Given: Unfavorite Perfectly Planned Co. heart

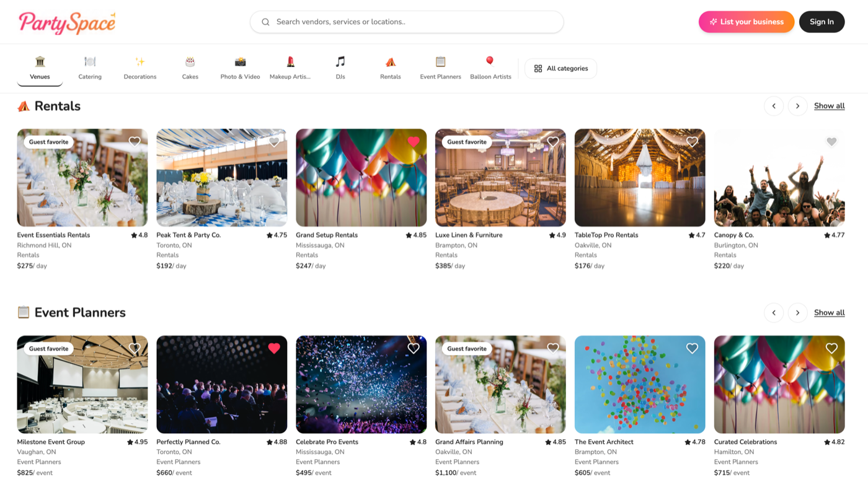Looking at the screenshot, I should tap(274, 349).
